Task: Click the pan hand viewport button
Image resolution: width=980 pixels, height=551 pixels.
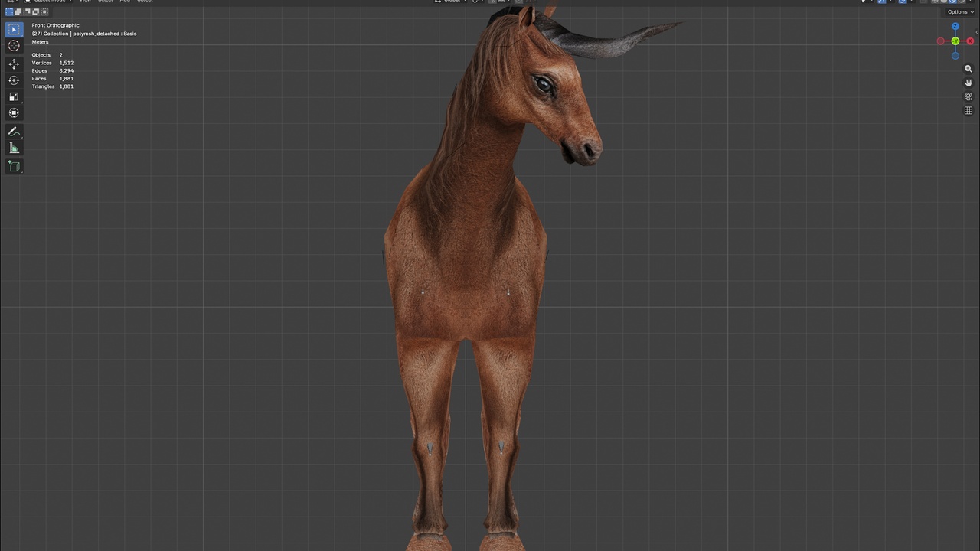Action: 969,83
